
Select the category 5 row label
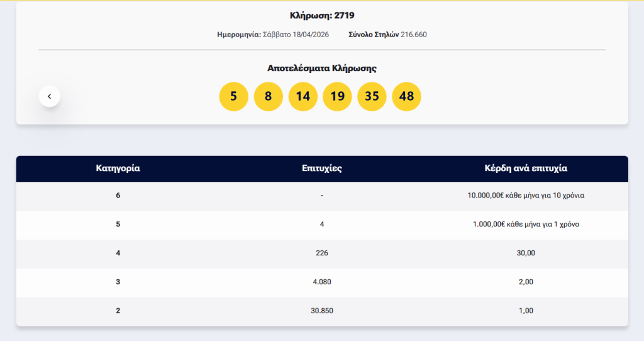(x=118, y=224)
